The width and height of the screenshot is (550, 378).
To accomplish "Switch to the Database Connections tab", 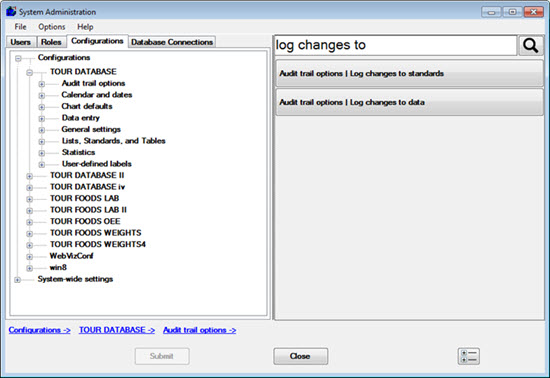I will point(172,42).
